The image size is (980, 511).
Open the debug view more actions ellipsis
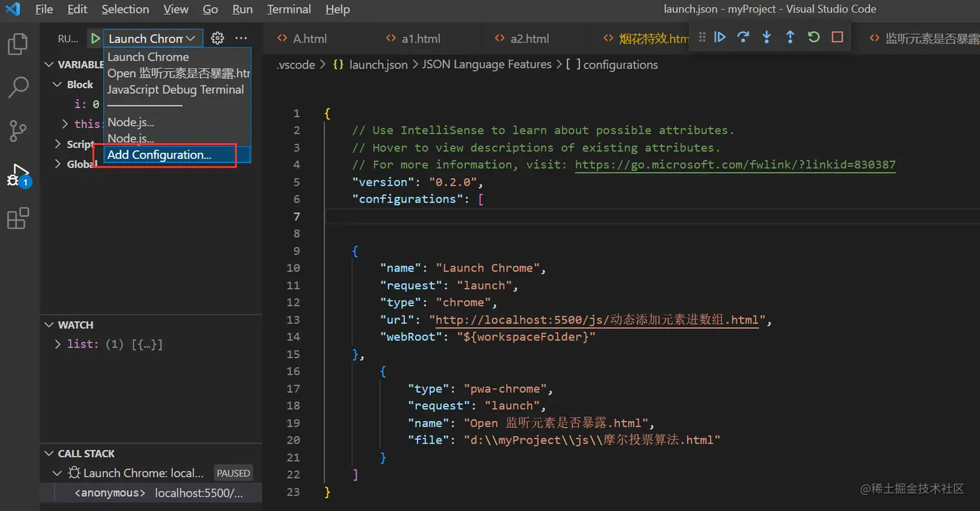(241, 39)
